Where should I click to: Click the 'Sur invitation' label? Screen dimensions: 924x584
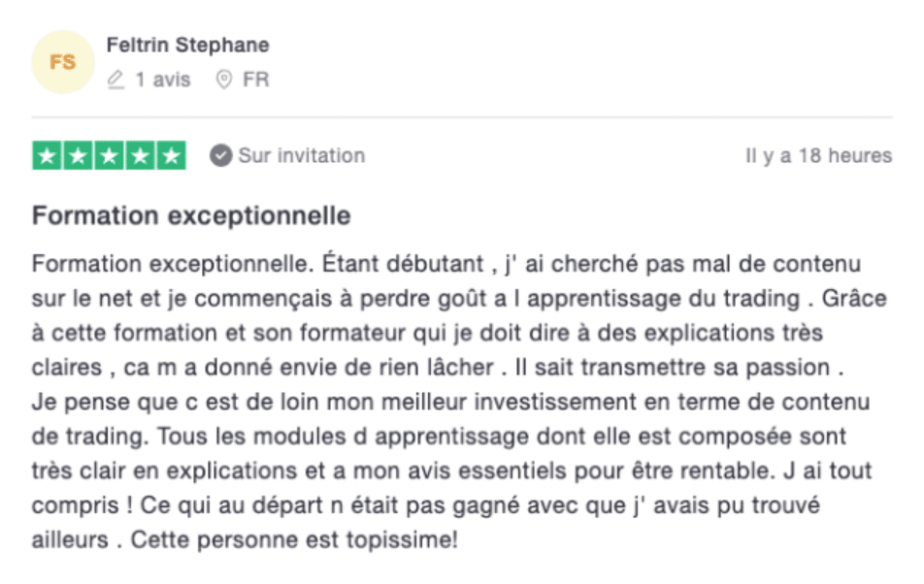302,155
